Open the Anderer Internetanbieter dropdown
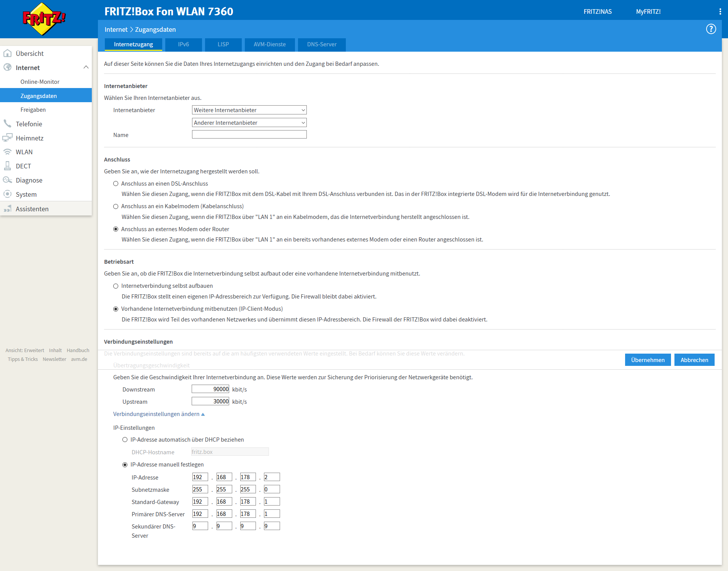Screen dimensions: 728x571 (x=249, y=123)
